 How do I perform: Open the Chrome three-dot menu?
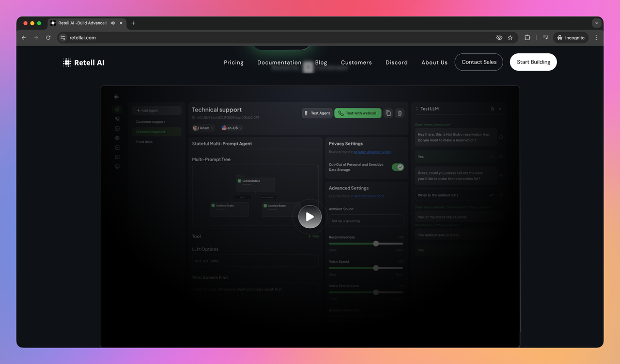pos(596,38)
